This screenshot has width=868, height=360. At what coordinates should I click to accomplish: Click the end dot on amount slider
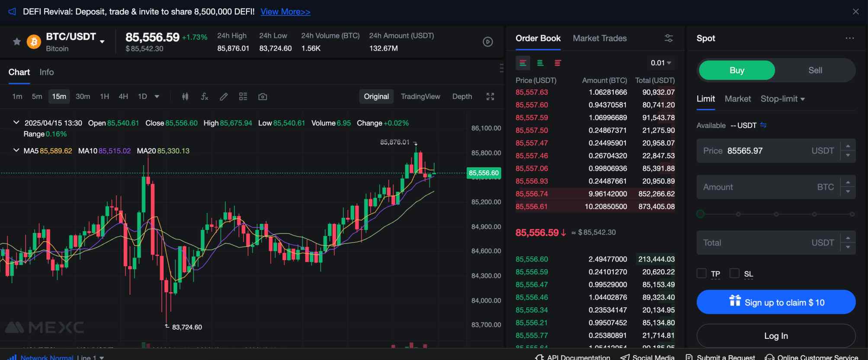click(852, 214)
